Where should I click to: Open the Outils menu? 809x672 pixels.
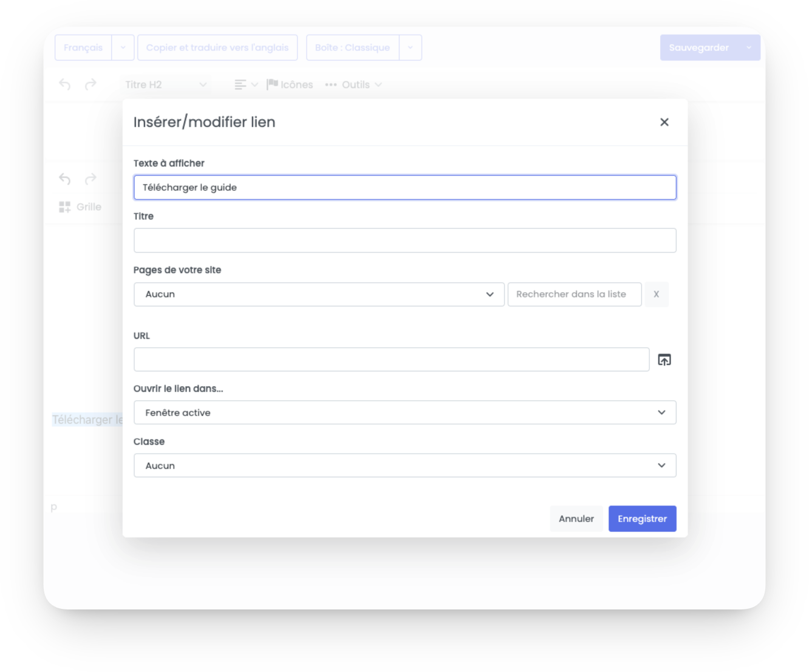[x=353, y=84]
